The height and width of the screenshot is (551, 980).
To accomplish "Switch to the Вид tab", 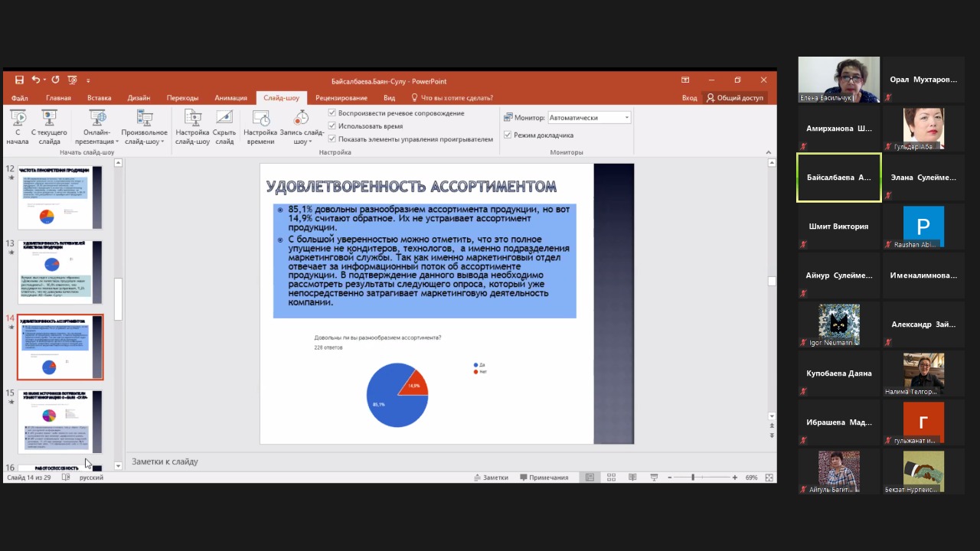I will 389,98.
